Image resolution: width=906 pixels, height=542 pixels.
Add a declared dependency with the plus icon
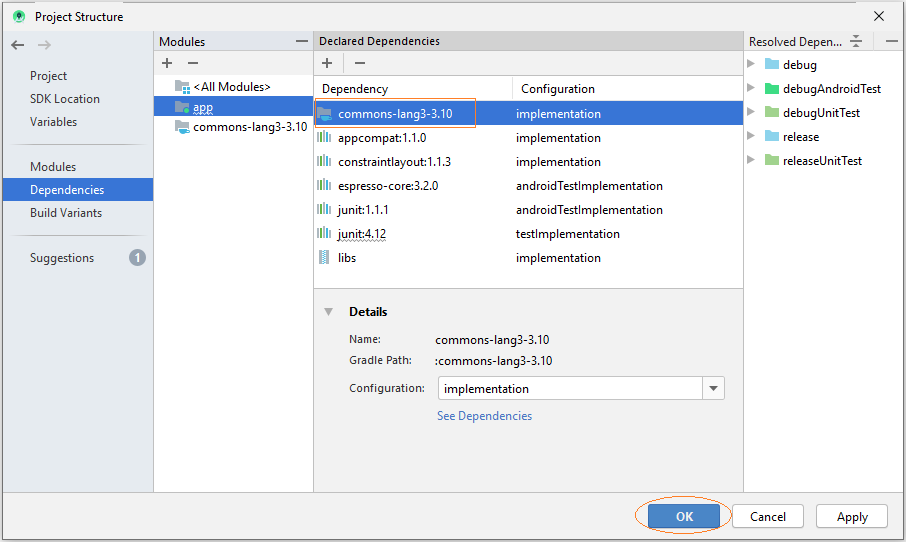pos(327,63)
